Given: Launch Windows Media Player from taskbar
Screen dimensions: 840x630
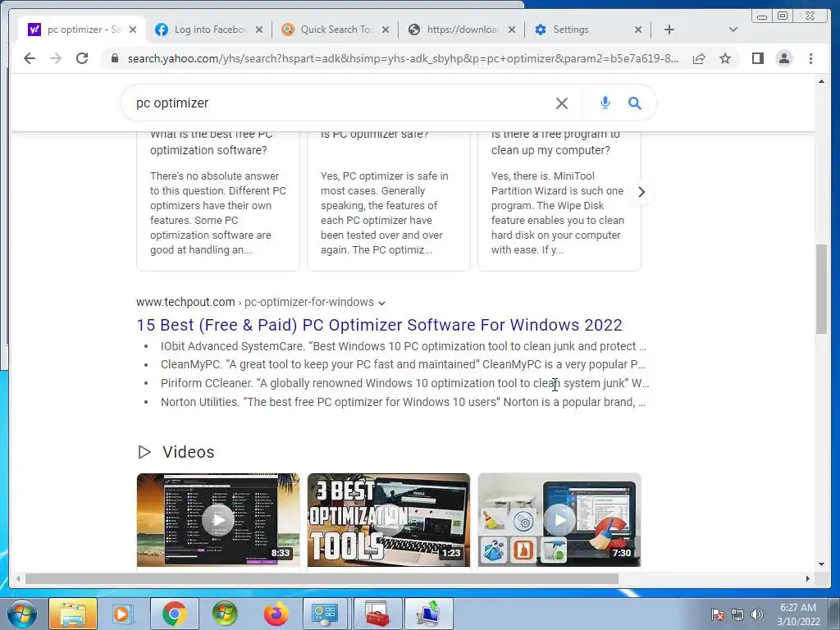Looking at the screenshot, I should [x=122, y=614].
